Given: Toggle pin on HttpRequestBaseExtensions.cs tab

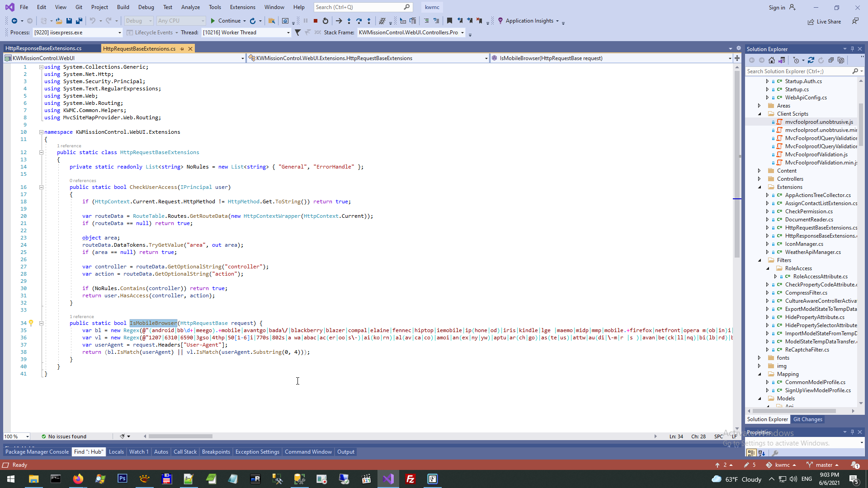Looking at the screenshot, I should tap(182, 49).
